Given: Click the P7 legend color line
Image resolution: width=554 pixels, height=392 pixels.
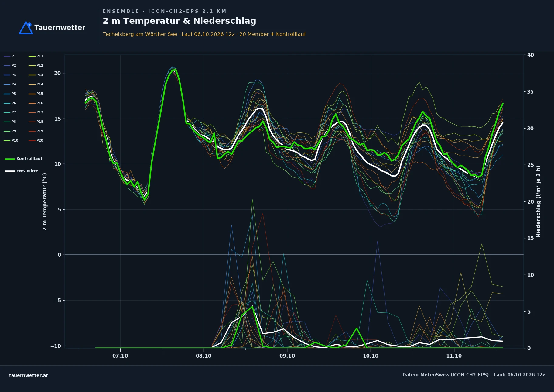Looking at the screenshot, I should coord(7,112).
